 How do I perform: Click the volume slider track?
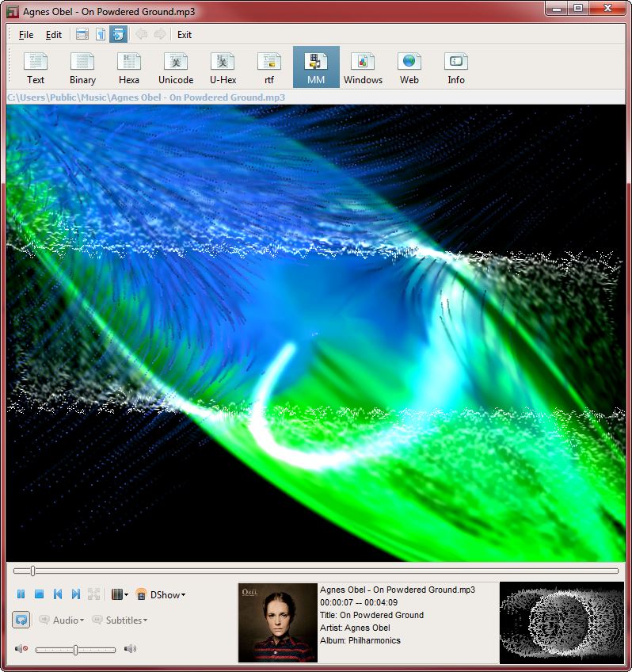pos(75,650)
